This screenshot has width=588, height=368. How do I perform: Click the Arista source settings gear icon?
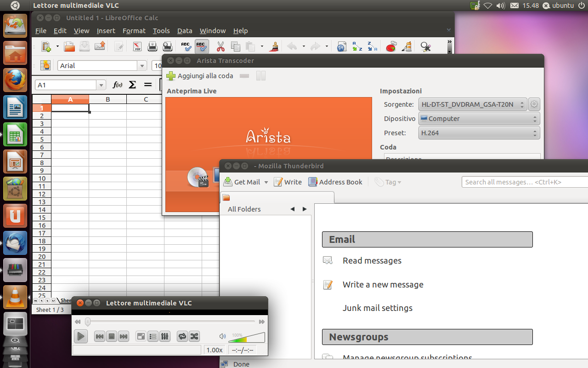point(534,104)
